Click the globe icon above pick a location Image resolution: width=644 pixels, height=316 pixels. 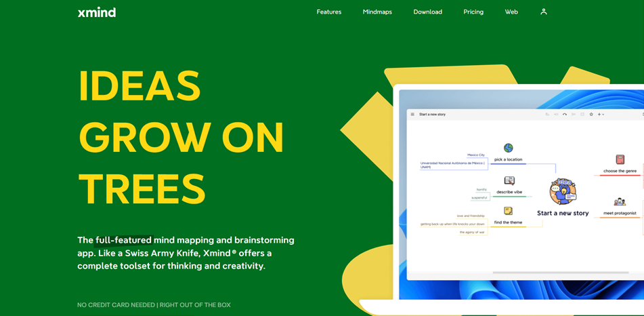509,148
